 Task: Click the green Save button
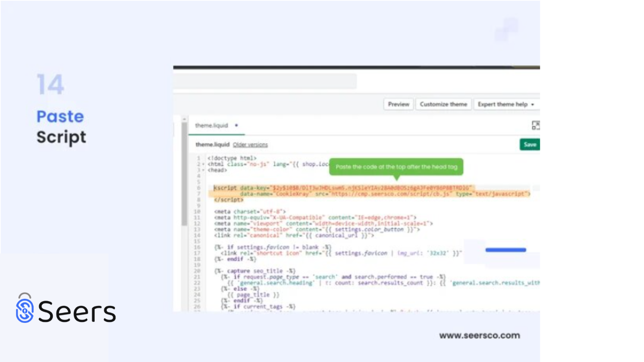tap(530, 144)
